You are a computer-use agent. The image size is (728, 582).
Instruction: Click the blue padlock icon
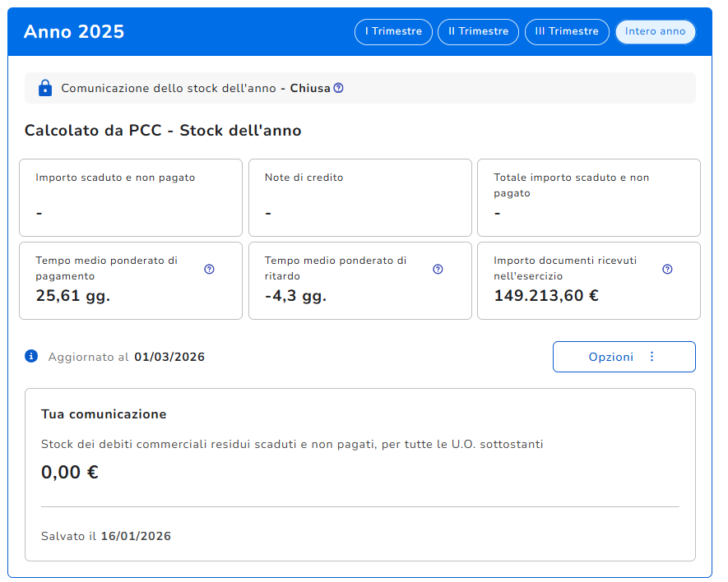45,88
